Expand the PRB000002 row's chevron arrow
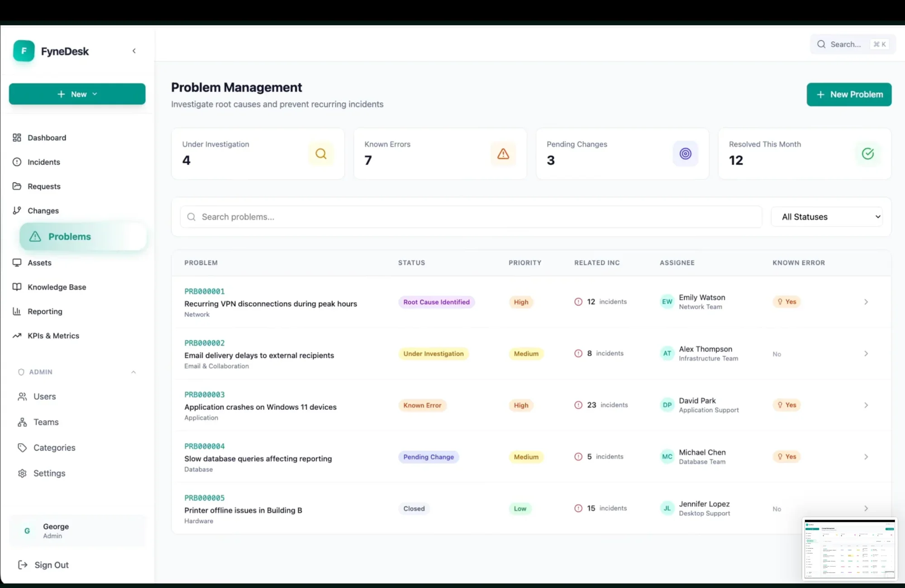Image resolution: width=905 pixels, height=588 pixels. click(866, 354)
